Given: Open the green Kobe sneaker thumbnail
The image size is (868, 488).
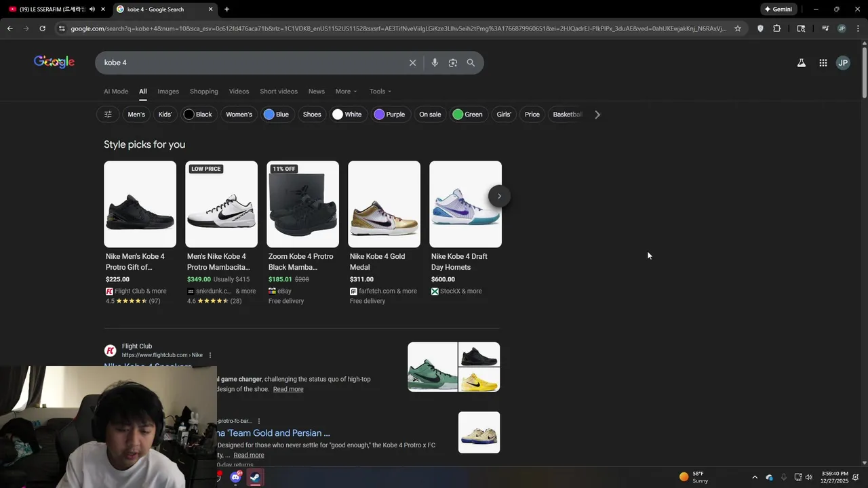Looking at the screenshot, I should coord(433,367).
